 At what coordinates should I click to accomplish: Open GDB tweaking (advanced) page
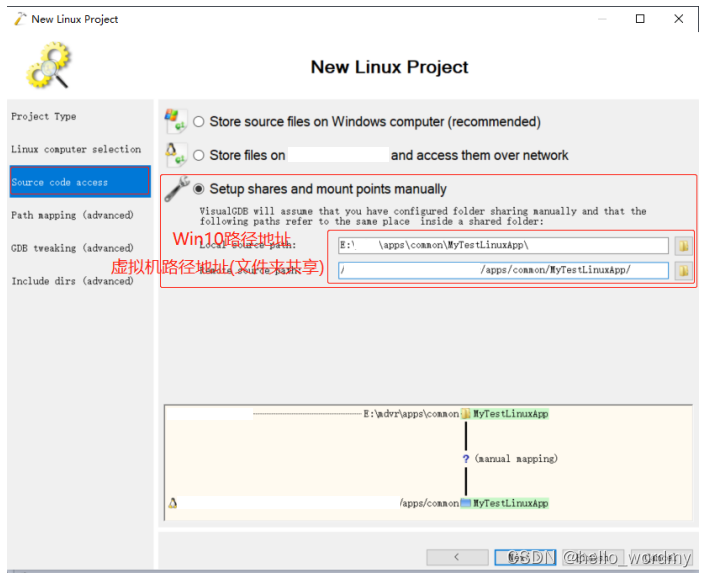tap(72, 248)
